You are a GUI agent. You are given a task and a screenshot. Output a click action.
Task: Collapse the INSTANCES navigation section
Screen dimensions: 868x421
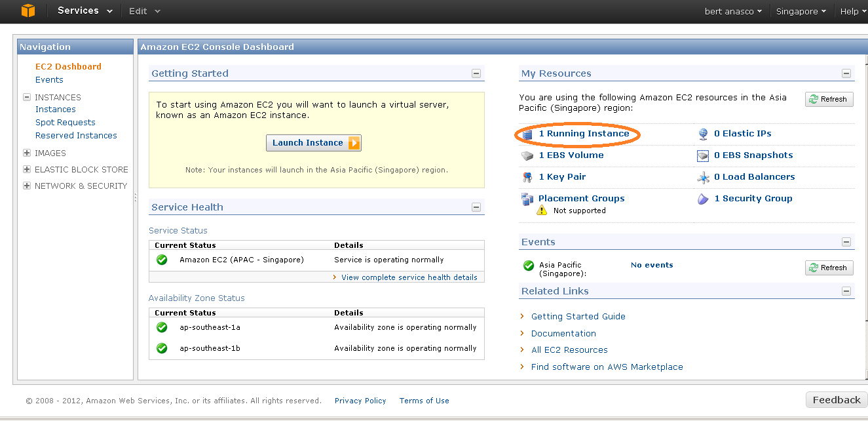tap(27, 97)
